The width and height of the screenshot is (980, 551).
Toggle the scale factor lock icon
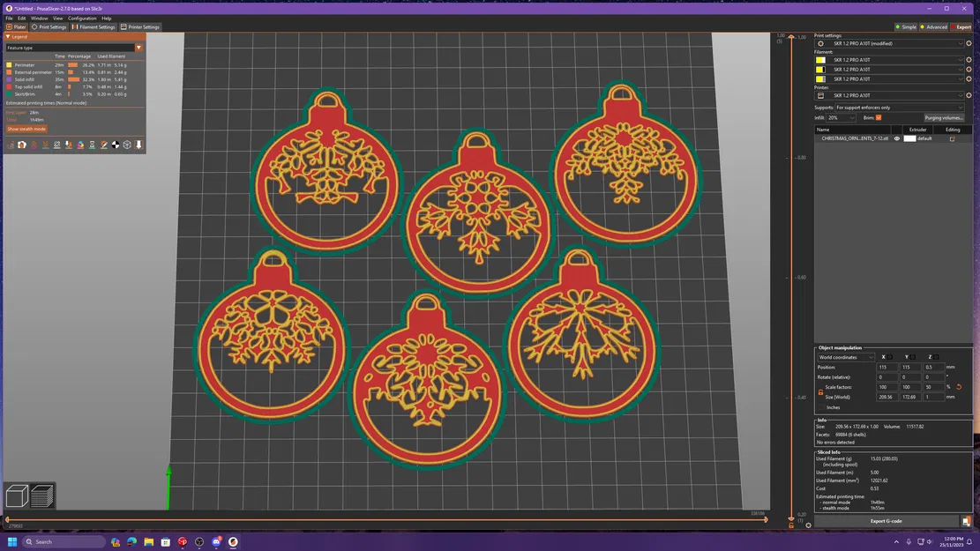coord(820,392)
